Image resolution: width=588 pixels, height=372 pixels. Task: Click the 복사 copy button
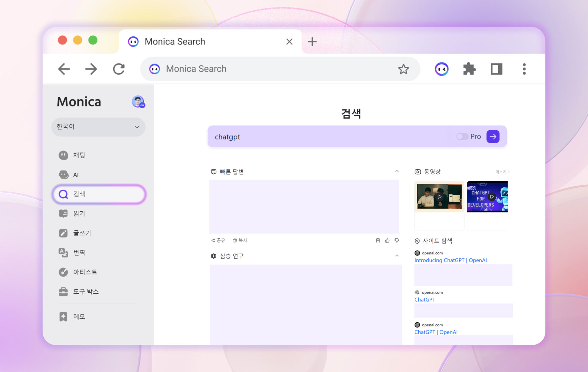coord(240,241)
